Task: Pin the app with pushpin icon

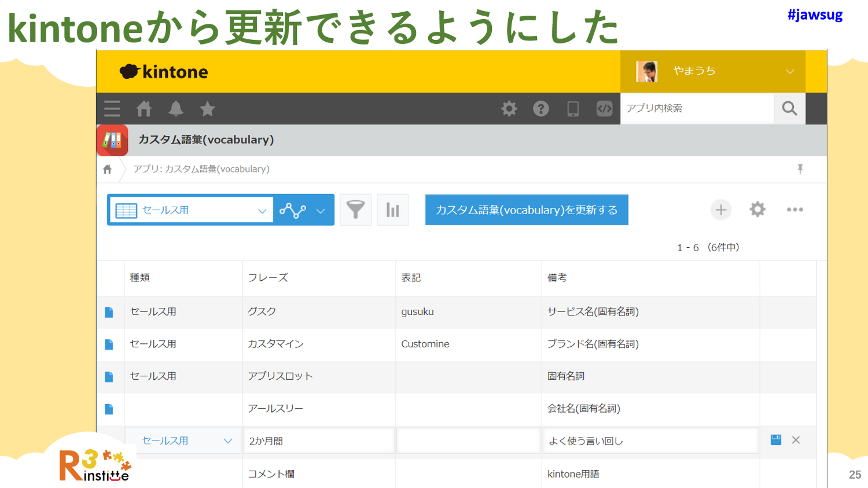Action: point(800,169)
